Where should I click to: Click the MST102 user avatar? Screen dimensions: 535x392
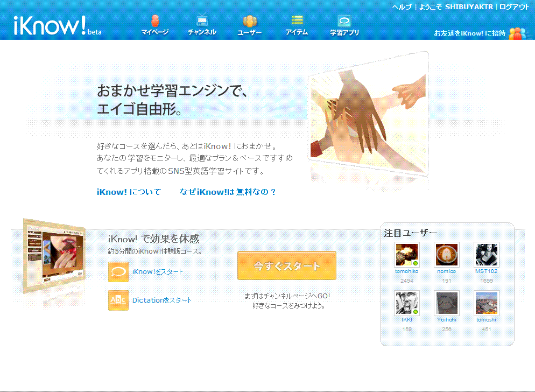tap(487, 255)
